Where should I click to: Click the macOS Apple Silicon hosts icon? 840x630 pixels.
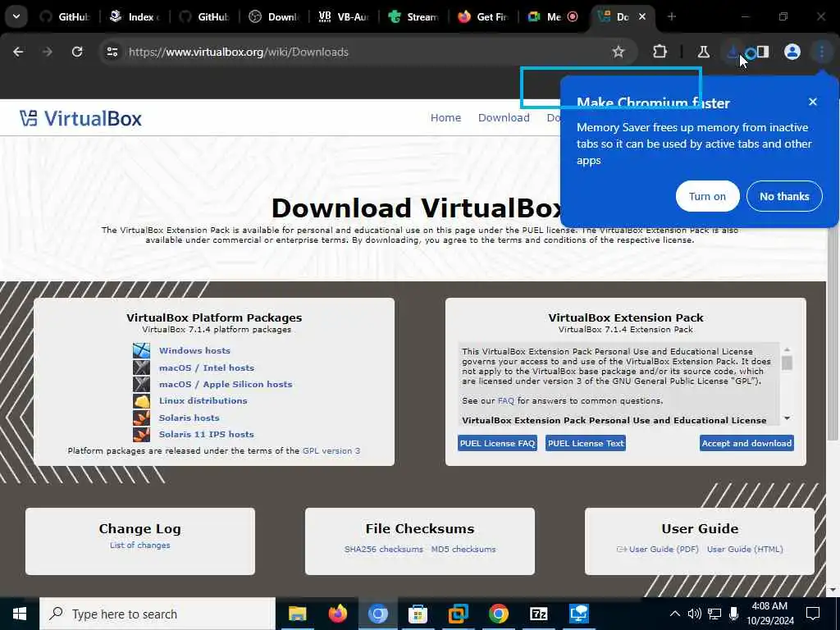tap(141, 384)
